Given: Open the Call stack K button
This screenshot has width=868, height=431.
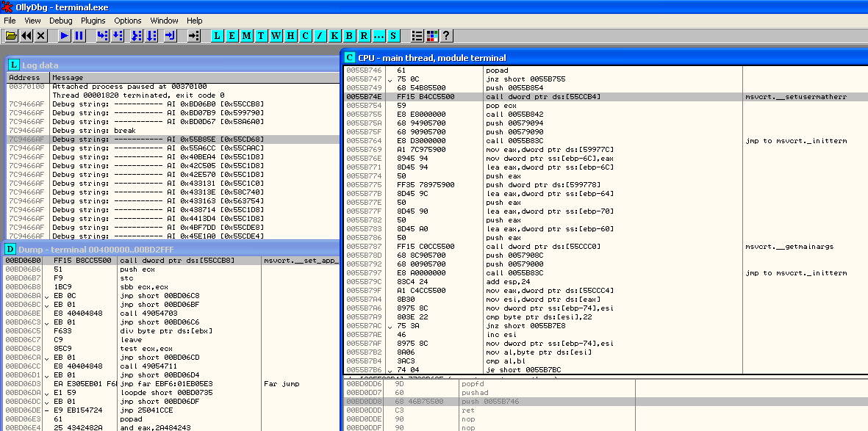Looking at the screenshot, I should coord(334,35).
